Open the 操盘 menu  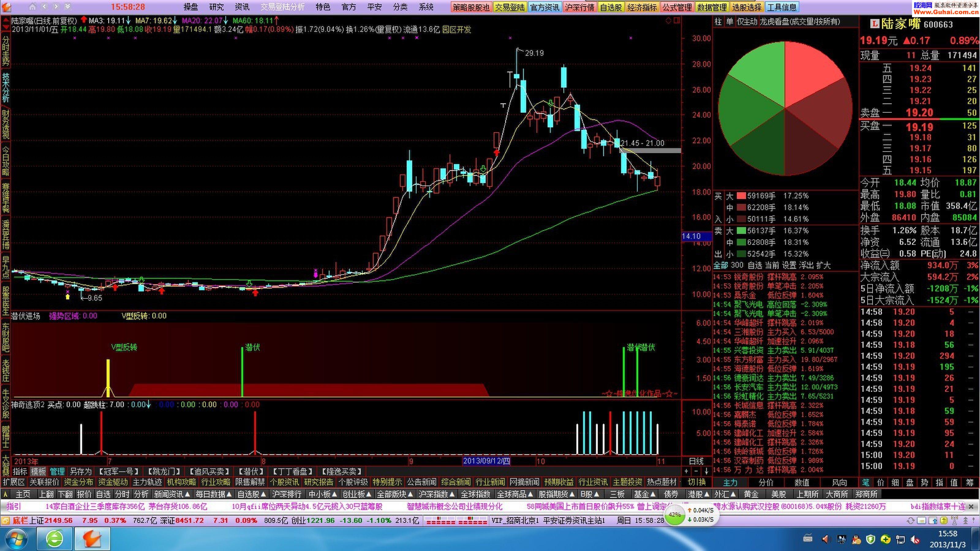tap(190, 7)
